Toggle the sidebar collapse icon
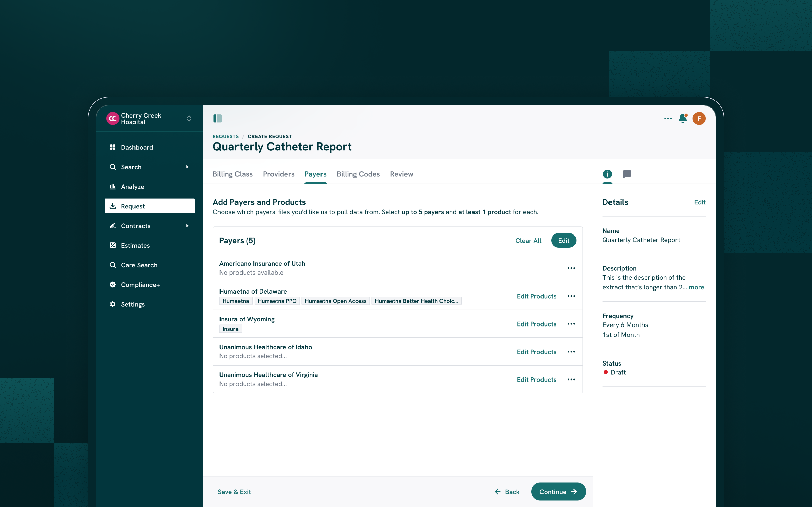Image resolution: width=812 pixels, height=507 pixels. [217, 118]
